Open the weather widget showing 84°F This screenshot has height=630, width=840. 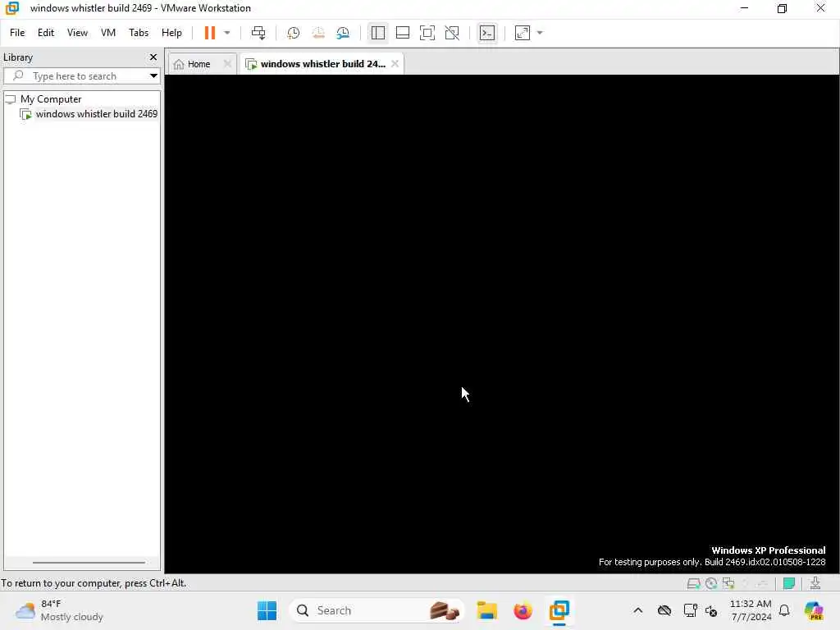(59, 610)
